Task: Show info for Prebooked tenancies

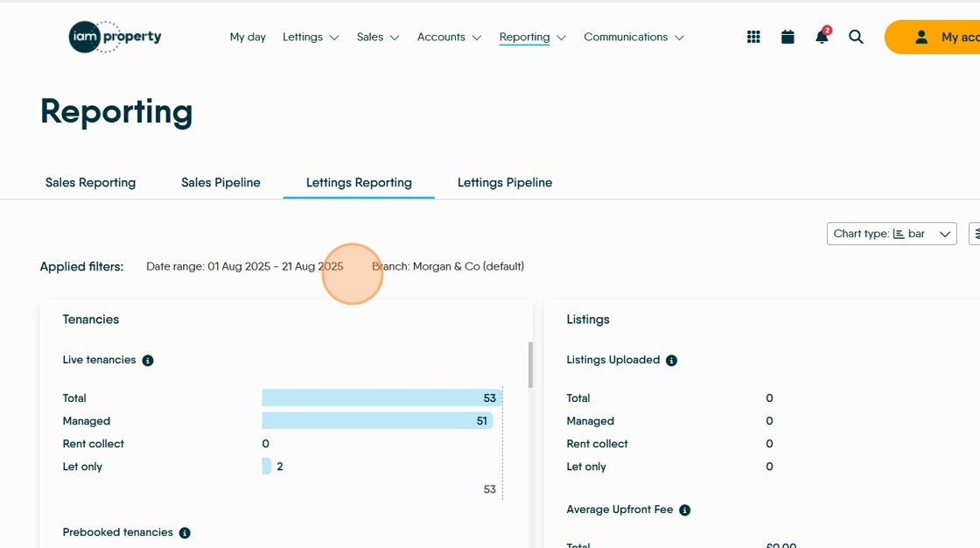Action: pyautogui.click(x=185, y=533)
